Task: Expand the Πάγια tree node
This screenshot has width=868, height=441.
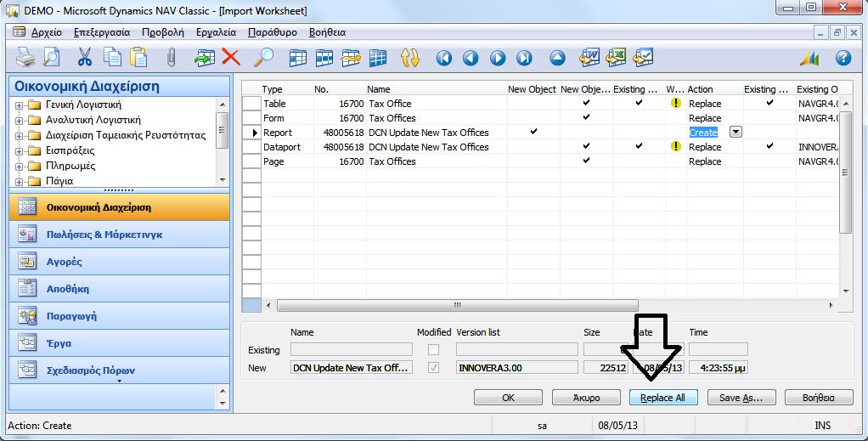Action: tap(20, 181)
